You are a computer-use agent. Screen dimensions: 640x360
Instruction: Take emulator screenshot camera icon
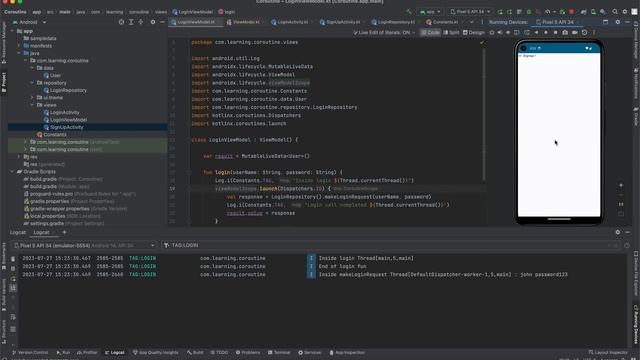coord(565,33)
